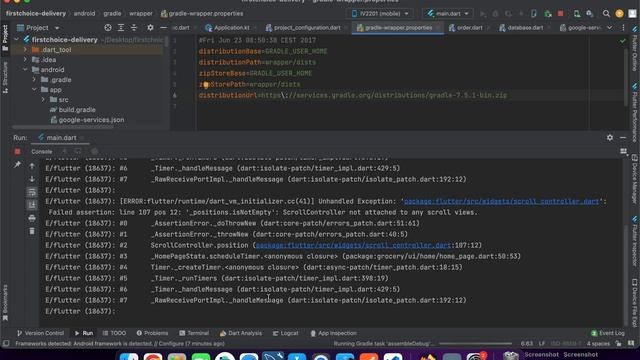This screenshot has height=360, width=640.
Task: Select build.gradle in project tree
Action: coord(73,110)
